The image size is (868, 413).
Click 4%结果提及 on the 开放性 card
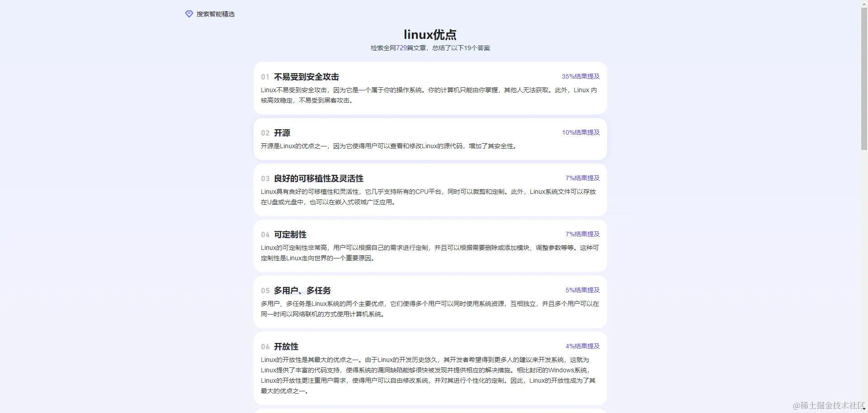tap(582, 346)
